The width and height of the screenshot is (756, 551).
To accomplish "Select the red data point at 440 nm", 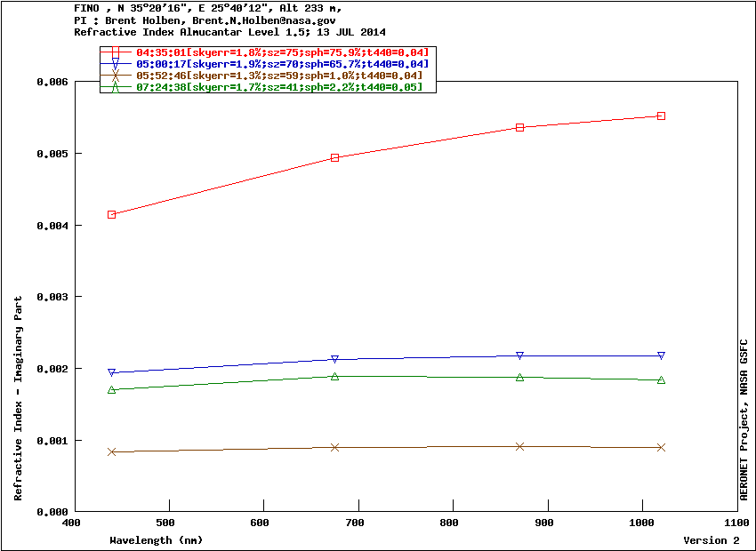I will [x=112, y=215].
